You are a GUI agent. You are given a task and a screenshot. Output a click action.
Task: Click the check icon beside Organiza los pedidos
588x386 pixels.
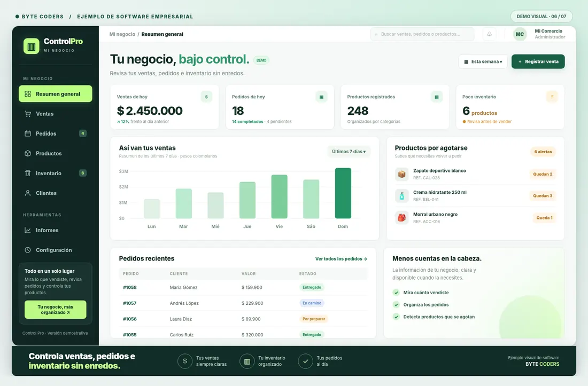[396, 305]
